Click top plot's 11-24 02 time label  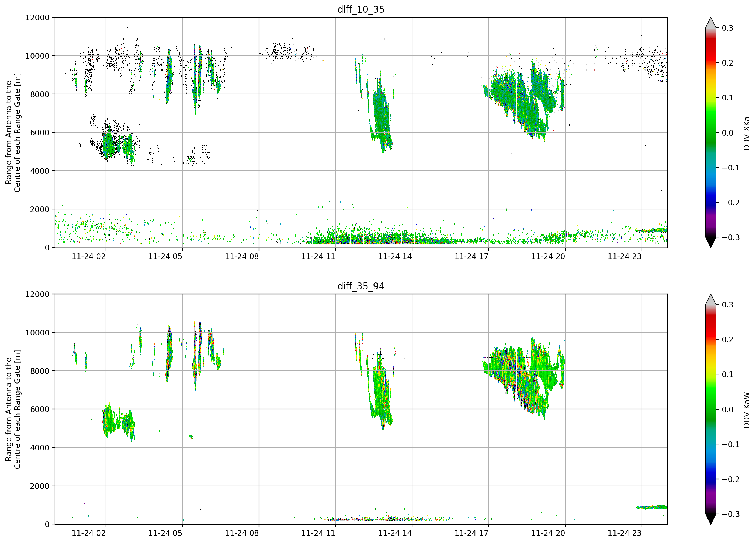(x=89, y=256)
